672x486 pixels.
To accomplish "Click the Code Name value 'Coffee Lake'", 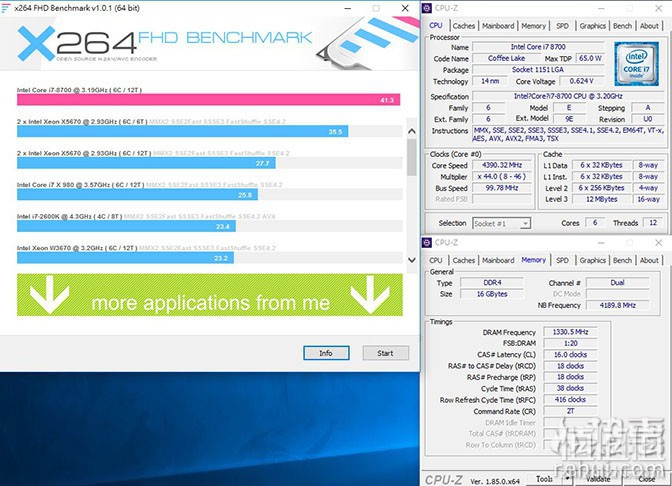I will [506, 58].
